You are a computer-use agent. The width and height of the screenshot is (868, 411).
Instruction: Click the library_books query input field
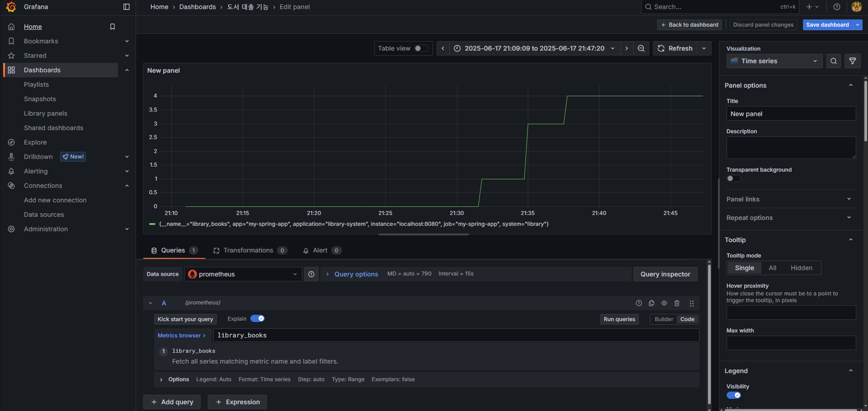tap(456, 335)
